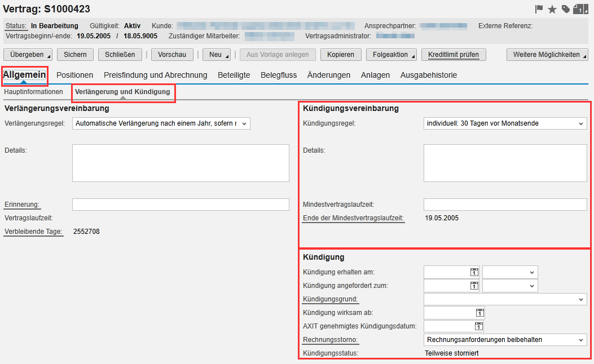
Task: Click the Sichern button
Action: [x=75, y=55]
